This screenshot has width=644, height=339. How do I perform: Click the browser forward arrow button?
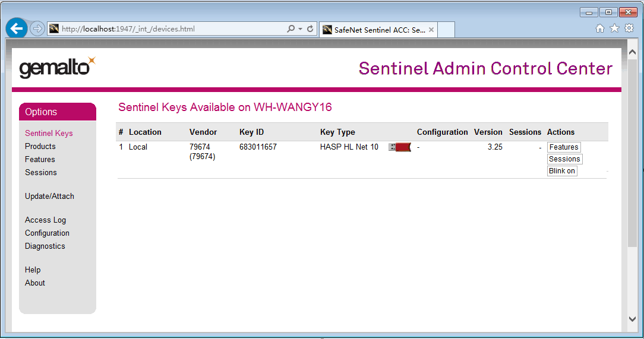37,28
